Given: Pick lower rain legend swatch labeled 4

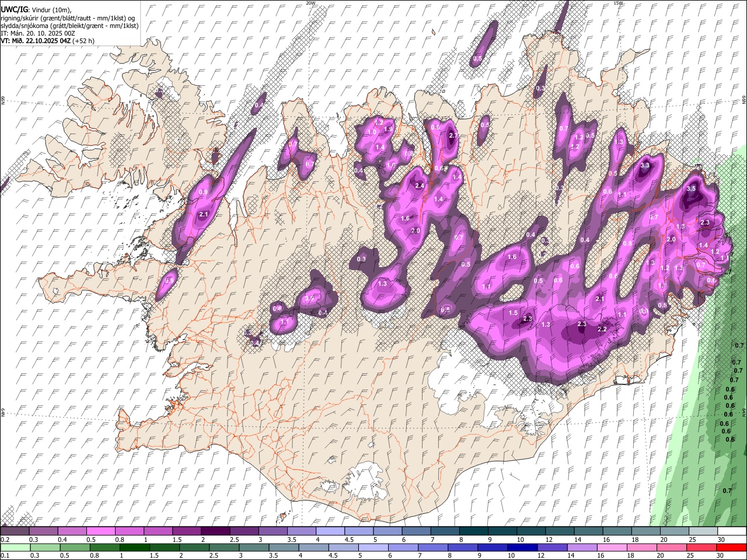Looking at the screenshot, I should (314, 547).
